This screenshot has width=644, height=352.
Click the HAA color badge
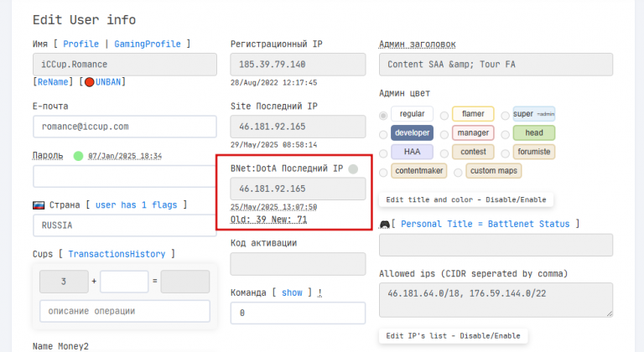pos(412,152)
